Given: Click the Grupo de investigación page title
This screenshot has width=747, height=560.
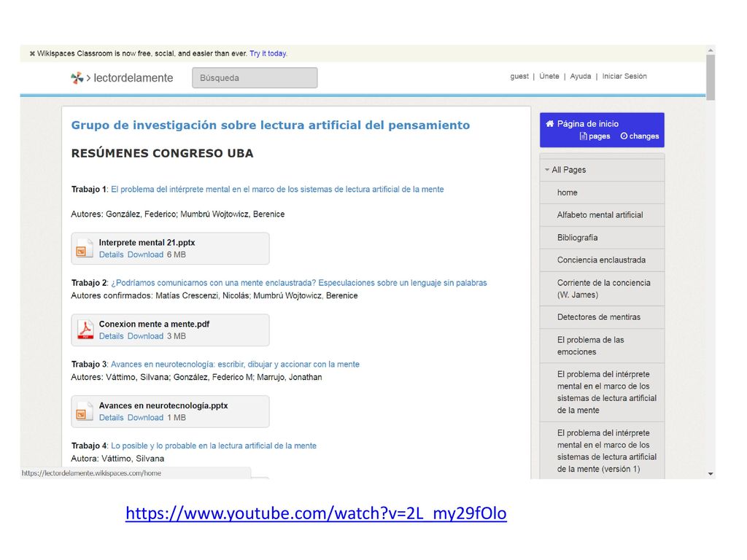Looking at the screenshot, I should [x=270, y=125].
